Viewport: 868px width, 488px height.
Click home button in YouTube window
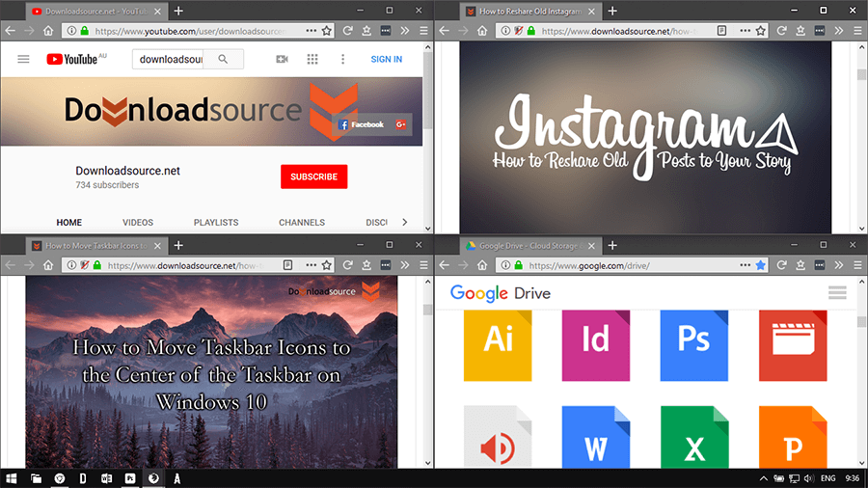[x=48, y=31]
